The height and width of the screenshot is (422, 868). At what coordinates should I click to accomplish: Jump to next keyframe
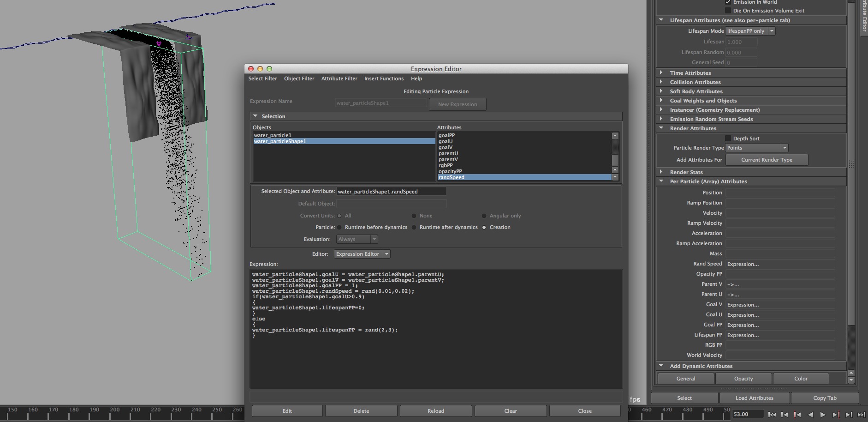tap(836, 415)
